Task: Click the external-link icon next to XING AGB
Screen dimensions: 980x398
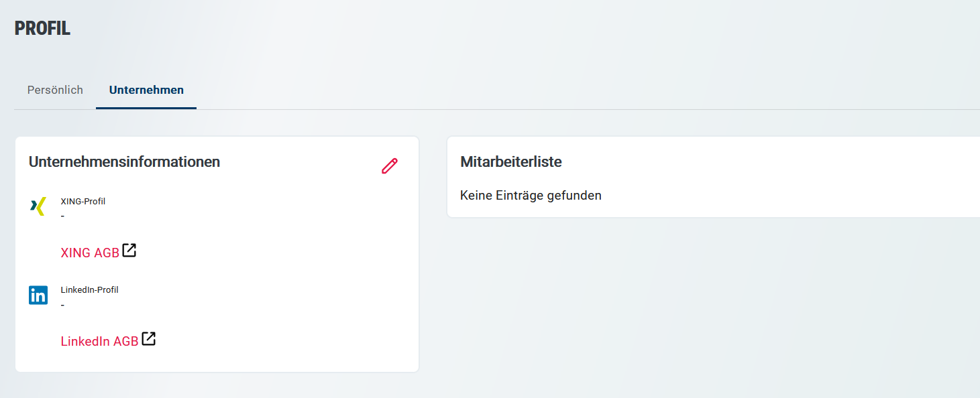Action: [129, 251]
